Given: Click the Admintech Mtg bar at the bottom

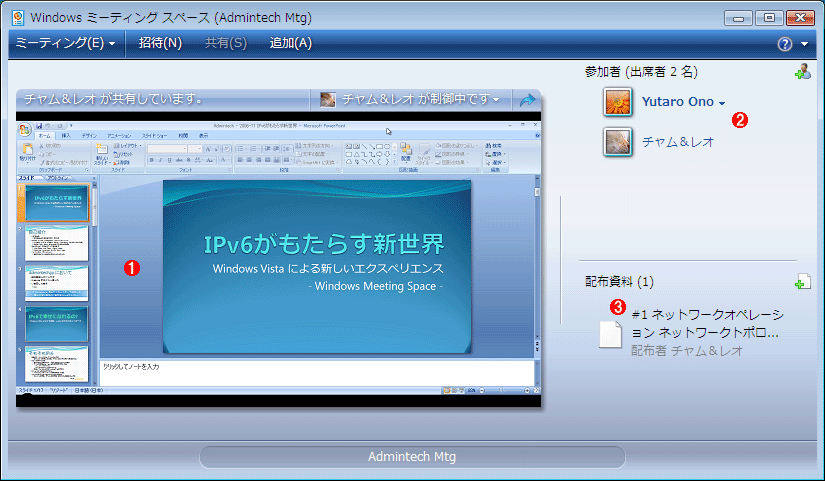Looking at the screenshot, I should [x=412, y=457].
